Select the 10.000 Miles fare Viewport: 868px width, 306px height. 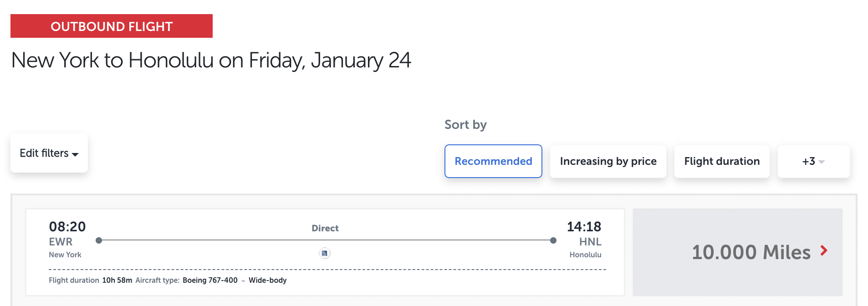tap(751, 252)
